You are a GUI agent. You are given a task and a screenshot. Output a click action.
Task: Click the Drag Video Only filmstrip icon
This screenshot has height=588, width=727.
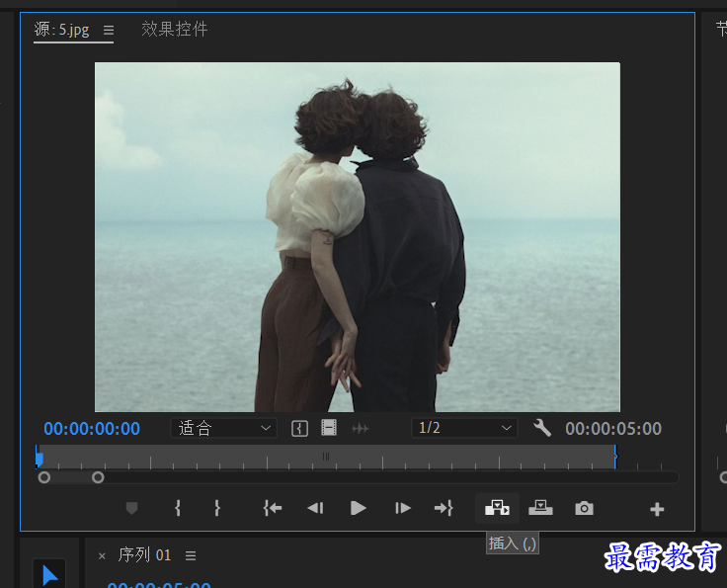click(329, 428)
